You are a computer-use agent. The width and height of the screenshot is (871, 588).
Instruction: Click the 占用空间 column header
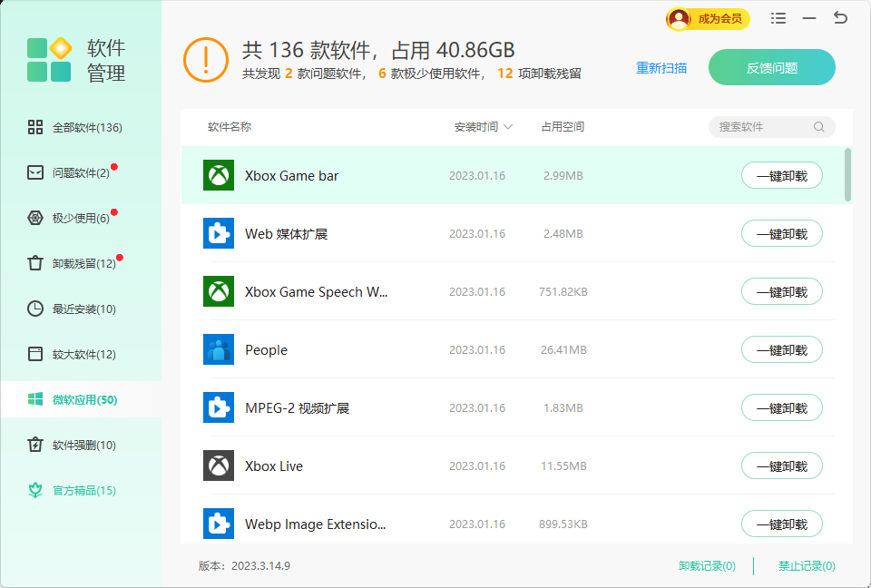click(563, 127)
